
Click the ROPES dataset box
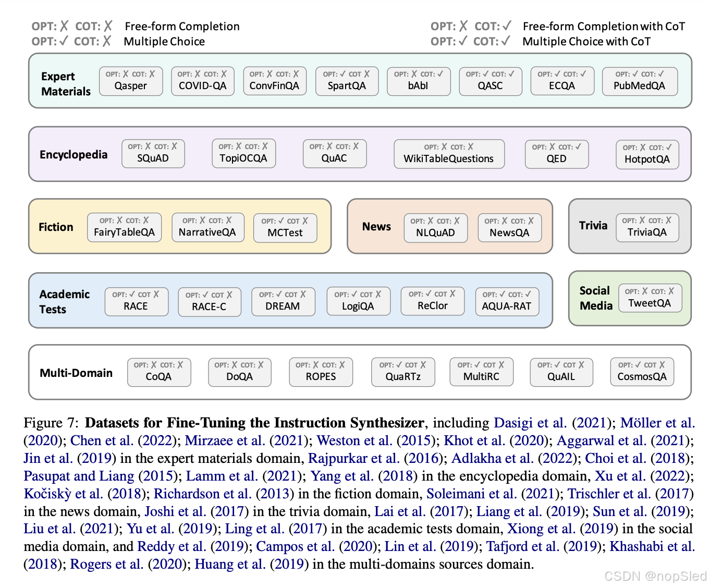(x=321, y=372)
